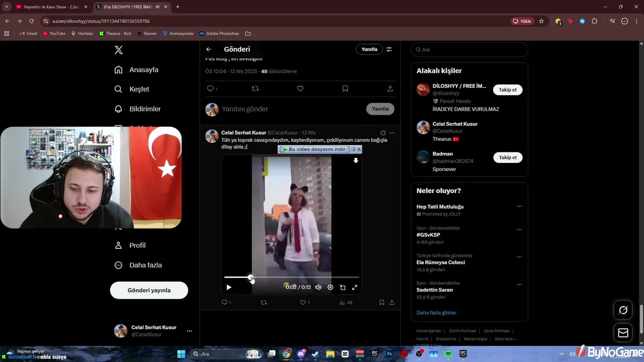Switch to the Hayrettin ile Kaos Show tab
644x362 pixels.
(51, 7)
